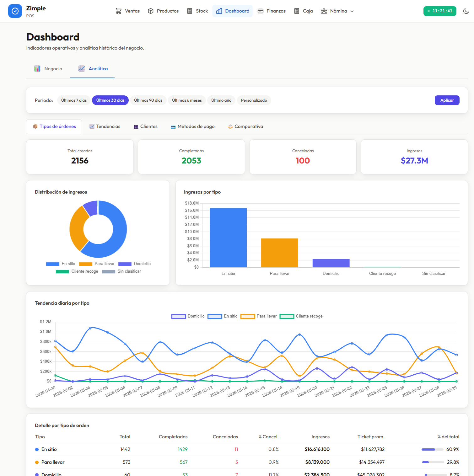Toggle Para llevar in donut legend
474x476 pixels.
[x=97, y=264]
